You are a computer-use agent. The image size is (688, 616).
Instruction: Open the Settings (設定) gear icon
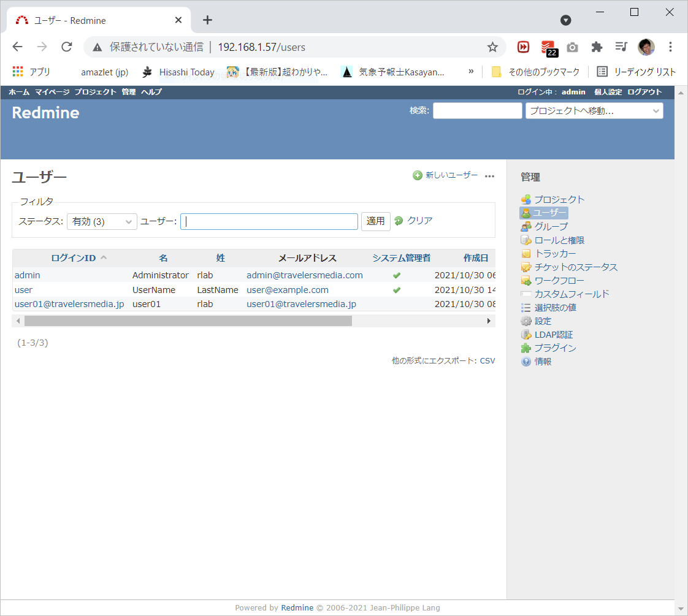coord(526,321)
